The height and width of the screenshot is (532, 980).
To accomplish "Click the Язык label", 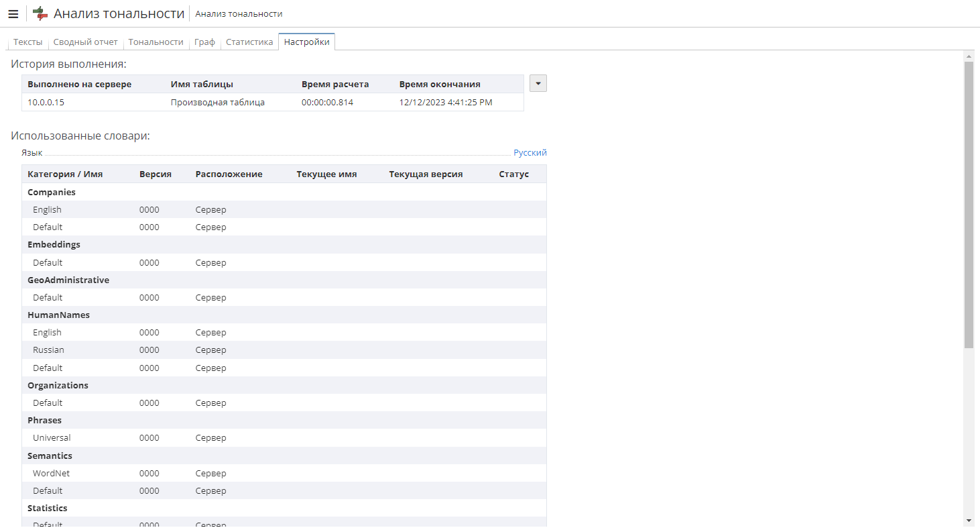I will [x=32, y=153].
